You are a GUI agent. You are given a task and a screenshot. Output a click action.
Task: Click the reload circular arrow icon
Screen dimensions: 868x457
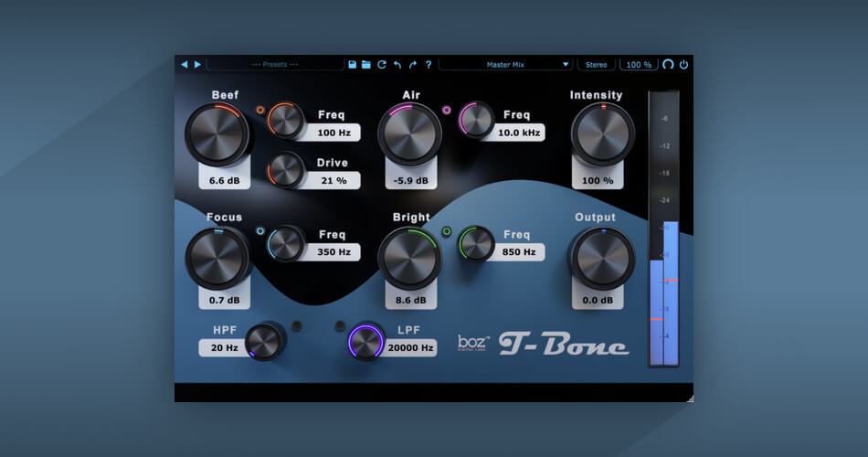(x=381, y=65)
